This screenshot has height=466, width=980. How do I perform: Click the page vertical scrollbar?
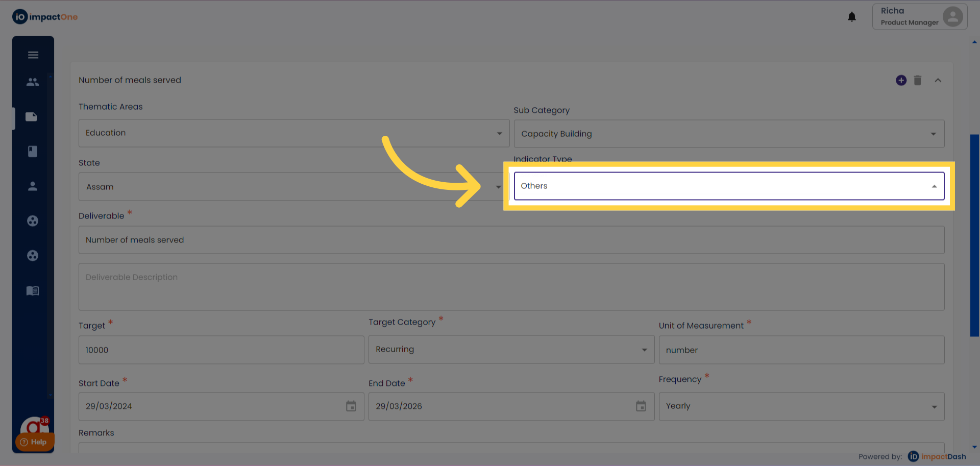[x=974, y=235]
